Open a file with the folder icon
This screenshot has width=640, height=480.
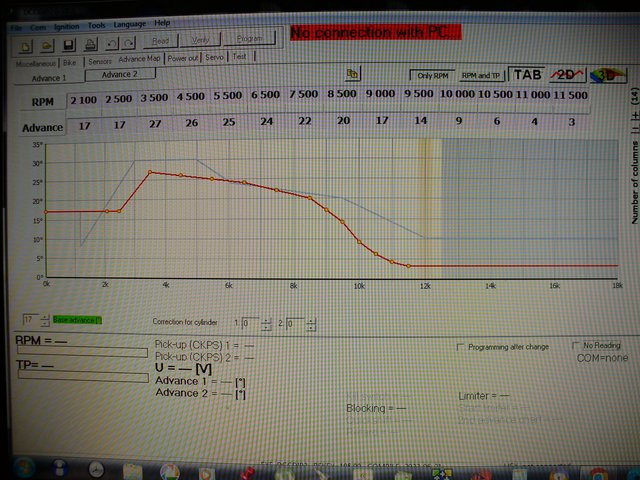pyautogui.click(x=47, y=45)
